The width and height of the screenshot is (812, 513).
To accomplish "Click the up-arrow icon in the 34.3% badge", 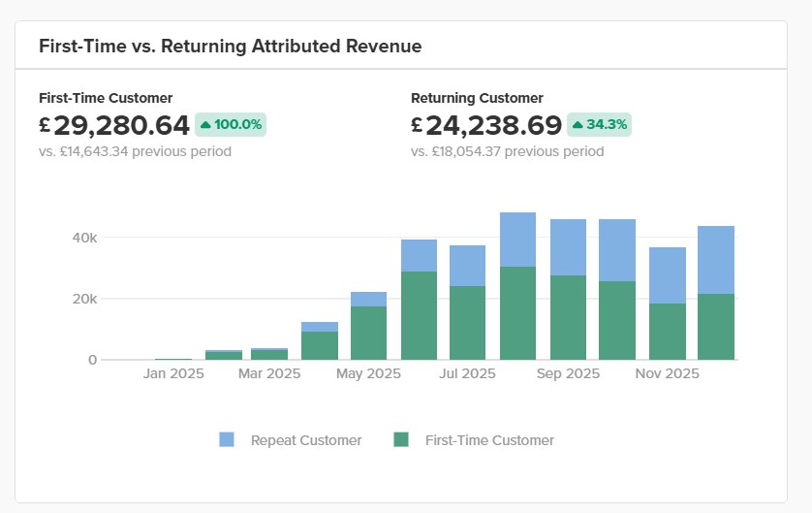I will [x=578, y=125].
